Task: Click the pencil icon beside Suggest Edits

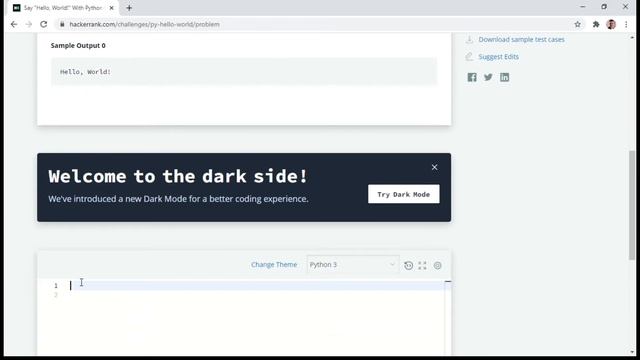Action: point(469,57)
